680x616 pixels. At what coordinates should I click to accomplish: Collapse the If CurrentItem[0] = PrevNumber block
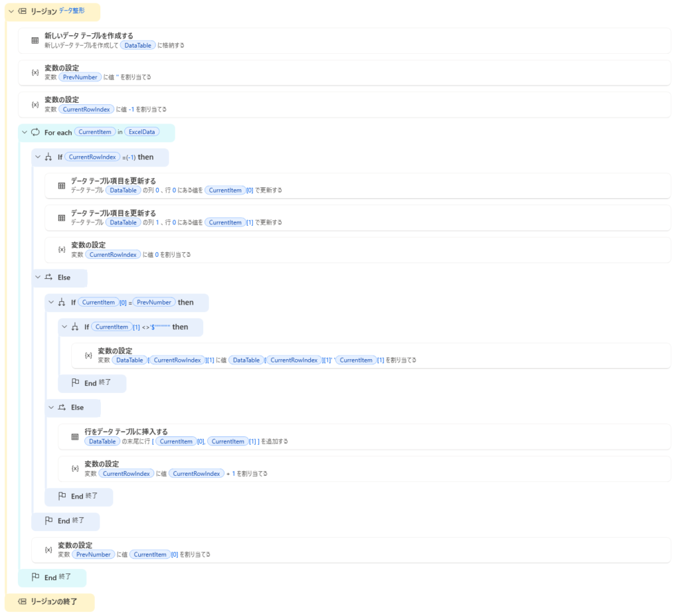(51, 302)
